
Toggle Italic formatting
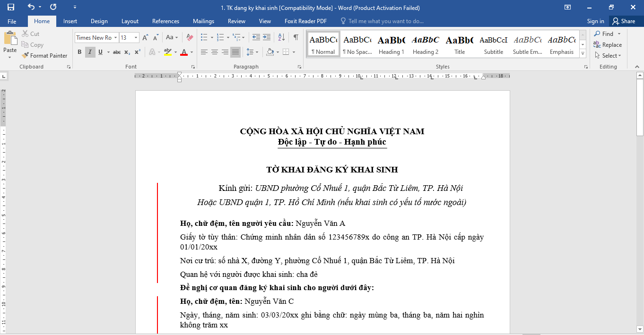point(90,52)
